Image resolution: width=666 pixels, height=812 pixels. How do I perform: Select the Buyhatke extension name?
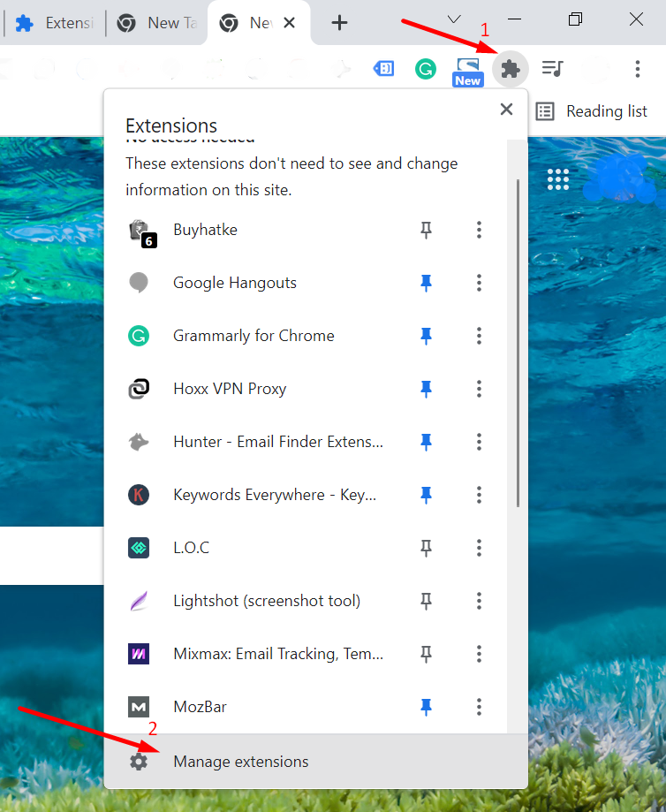click(x=205, y=230)
